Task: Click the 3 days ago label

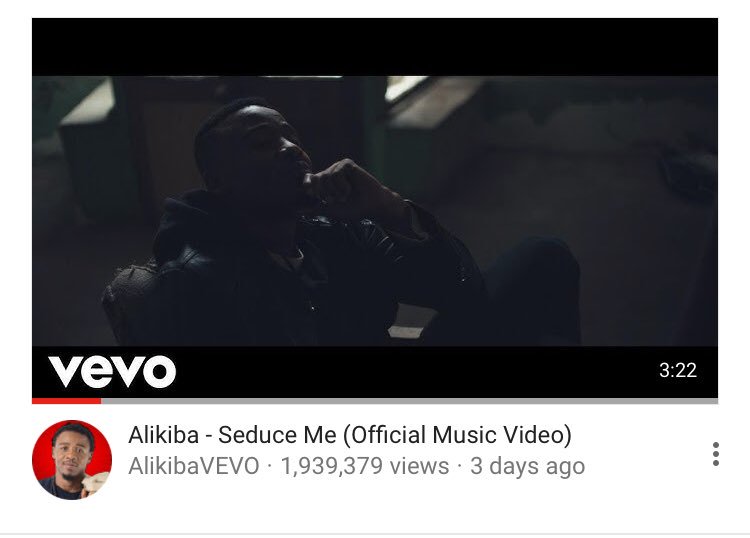Action: click(528, 466)
